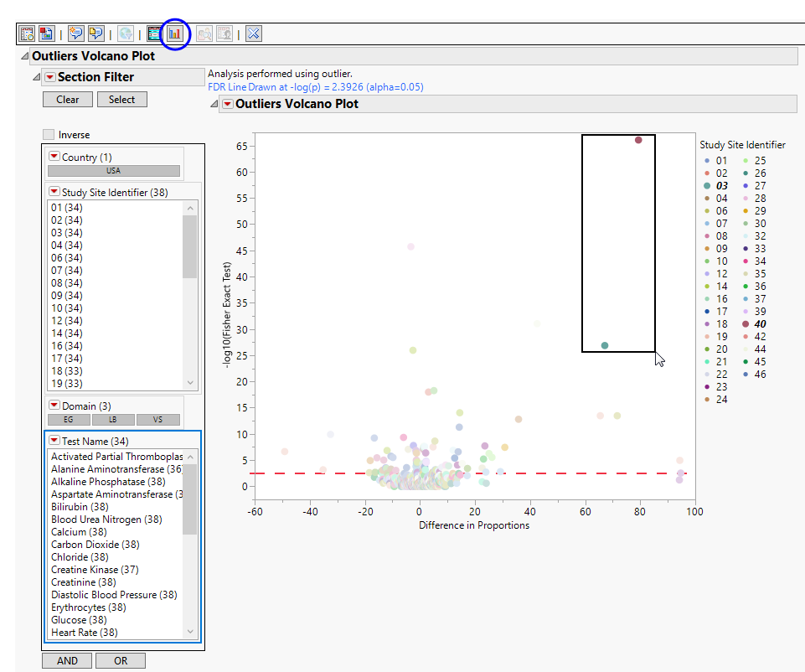
Task: Click the yellow speech bubble notes icon
Action: click(95, 34)
